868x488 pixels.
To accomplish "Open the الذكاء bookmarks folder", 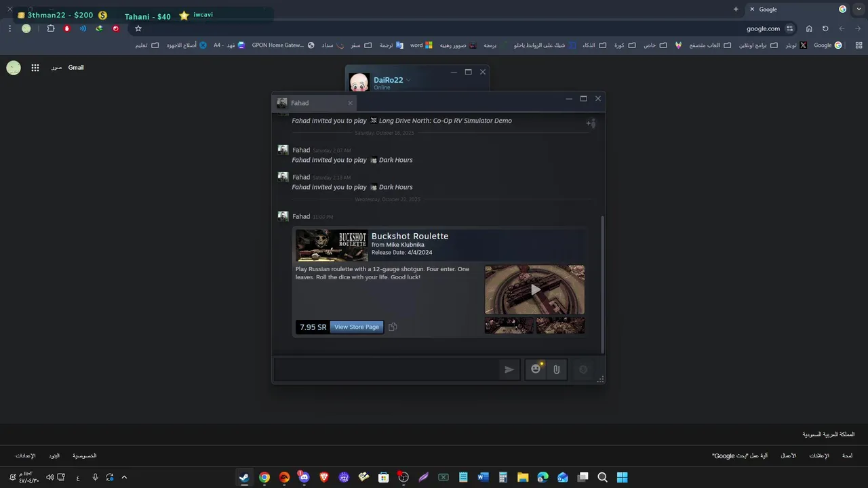I will (x=593, y=45).
